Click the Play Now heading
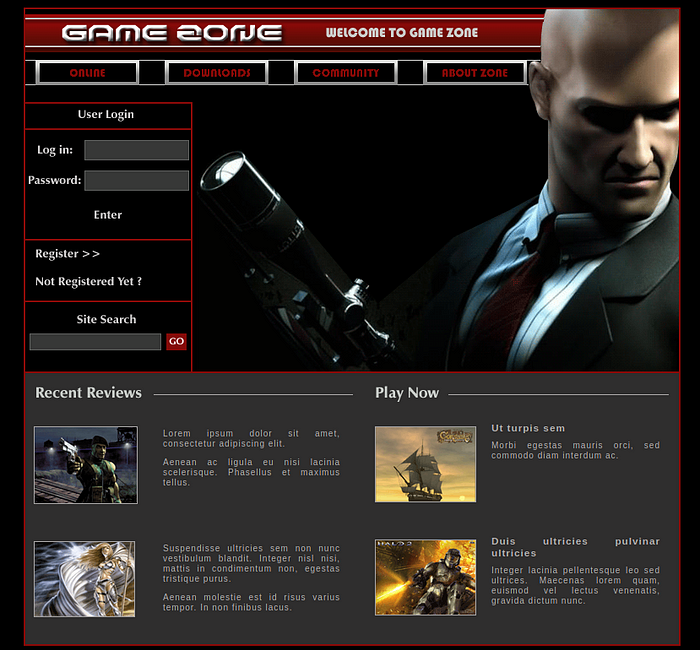 click(x=407, y=393)
